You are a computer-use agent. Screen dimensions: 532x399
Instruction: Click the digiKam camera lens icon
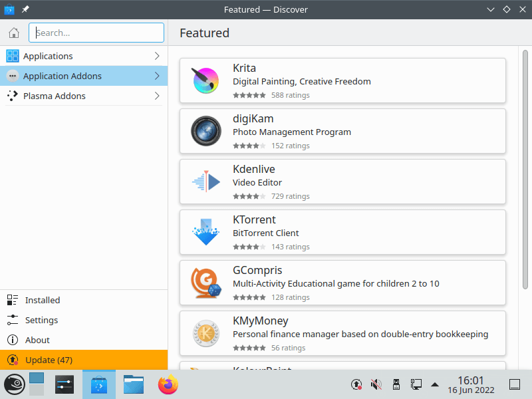click(206, 131)
